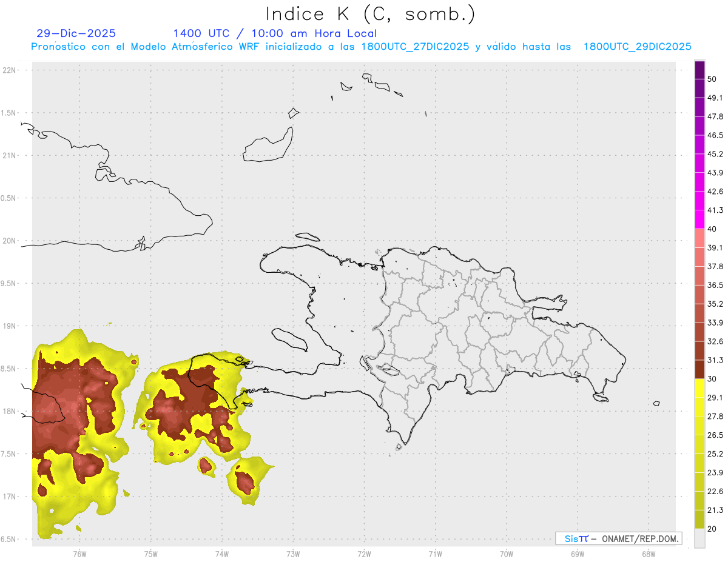
Task: Click the colorbar value "43.9"
Action: [715, 173]
